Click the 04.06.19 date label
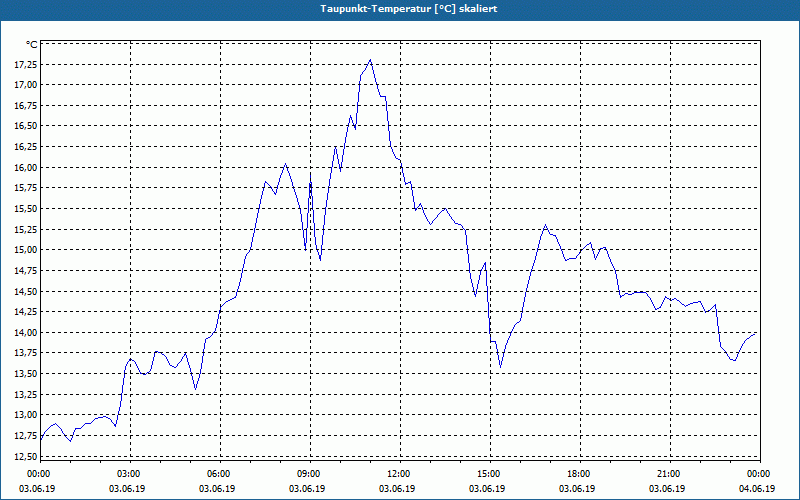 pos(757,489)
